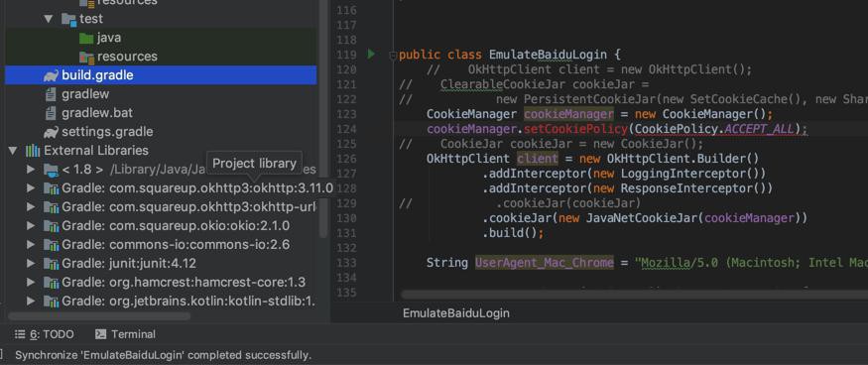Click the green run gutter icon
868x365 pixels.
(x=371, y=55)
